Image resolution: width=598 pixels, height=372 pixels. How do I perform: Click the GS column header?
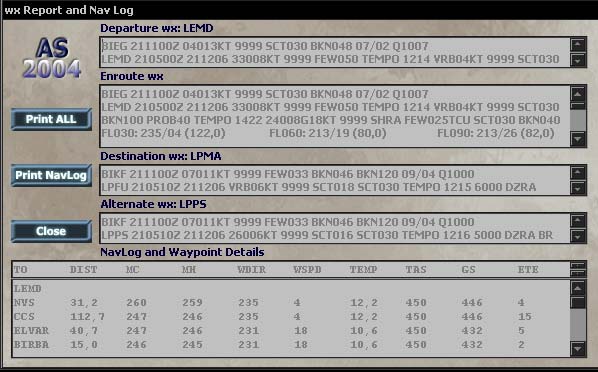[468, 270]
